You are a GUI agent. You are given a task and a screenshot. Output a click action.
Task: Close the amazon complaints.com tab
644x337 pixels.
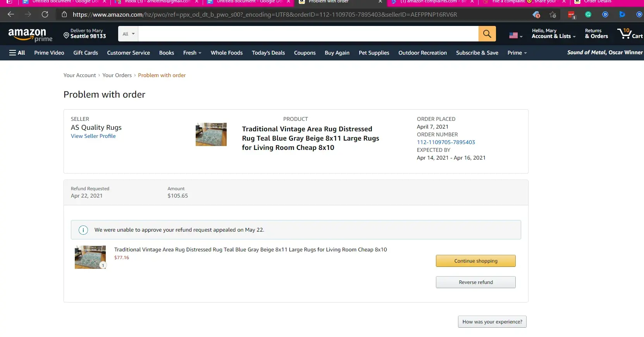[x=472, y=2]
